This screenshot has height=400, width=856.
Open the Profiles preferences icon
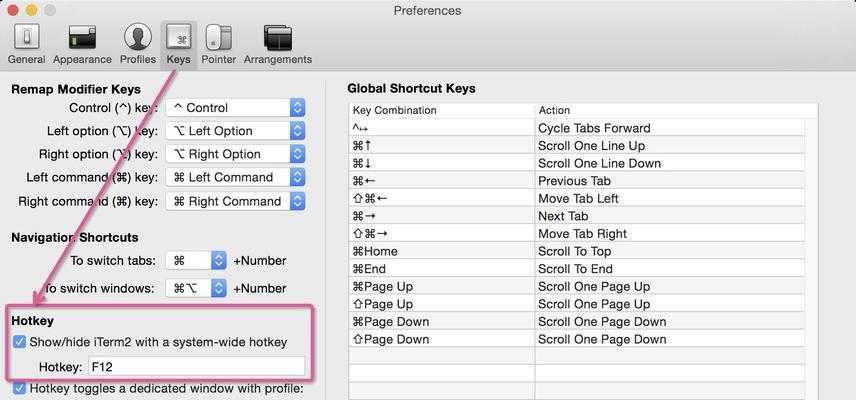[138, 45]
